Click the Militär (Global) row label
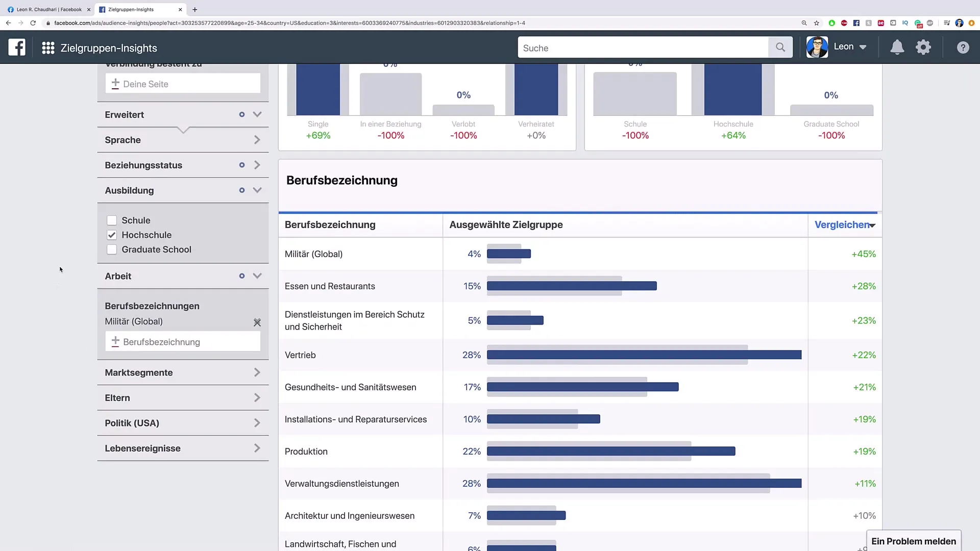Screen dimensions: 980x551 [x=313, y=254]
